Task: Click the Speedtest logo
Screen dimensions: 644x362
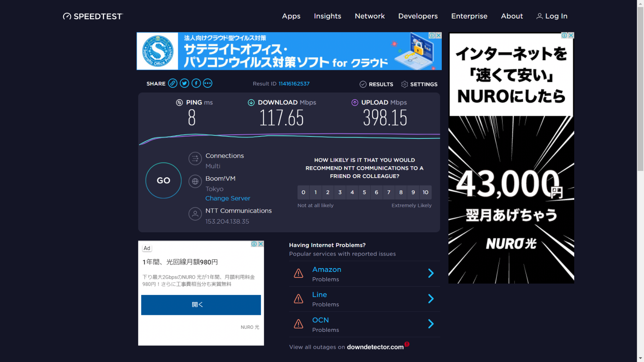Action: point(93,16)
